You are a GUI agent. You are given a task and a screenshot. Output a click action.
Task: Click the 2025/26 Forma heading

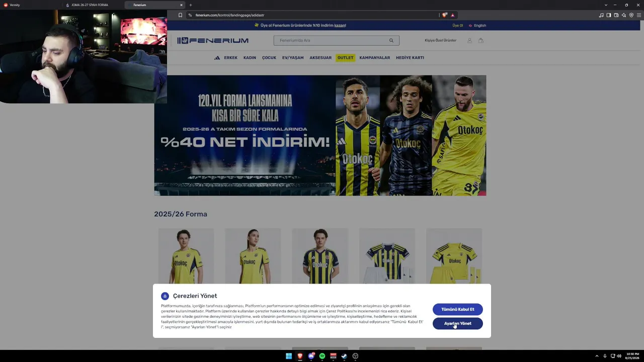click(181, 214)
